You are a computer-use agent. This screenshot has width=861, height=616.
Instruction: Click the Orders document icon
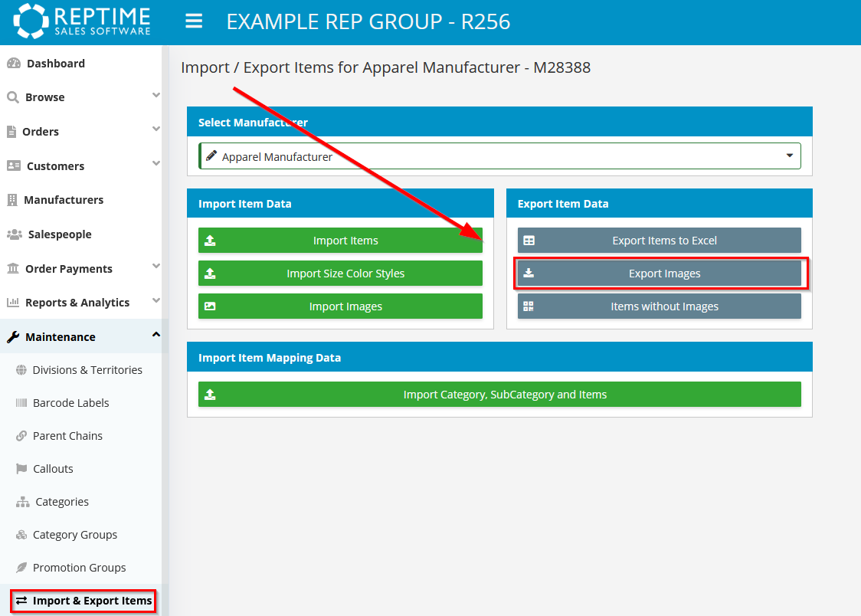click(11, 132)
